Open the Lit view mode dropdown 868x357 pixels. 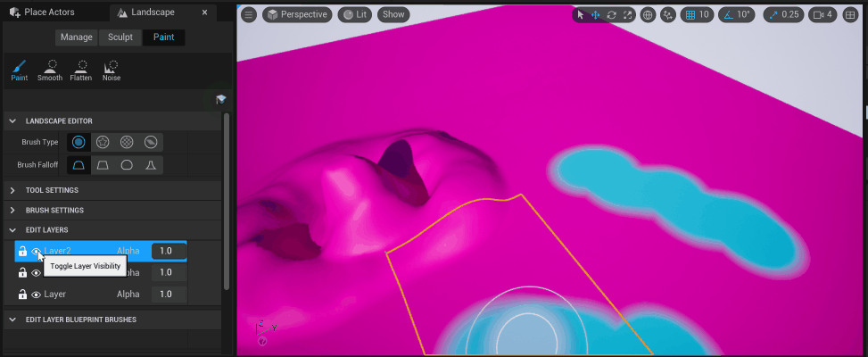click(355, 15)
